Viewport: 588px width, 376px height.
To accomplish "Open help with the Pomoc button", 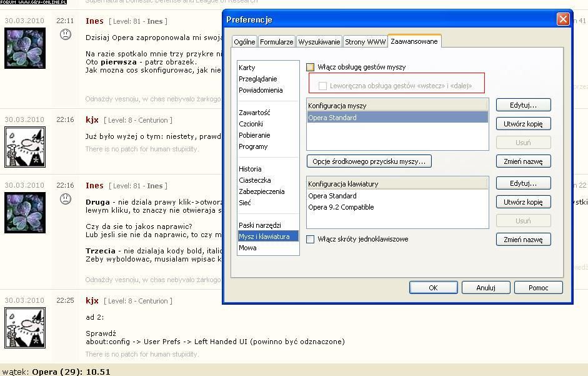I will (x=538, y=288).
